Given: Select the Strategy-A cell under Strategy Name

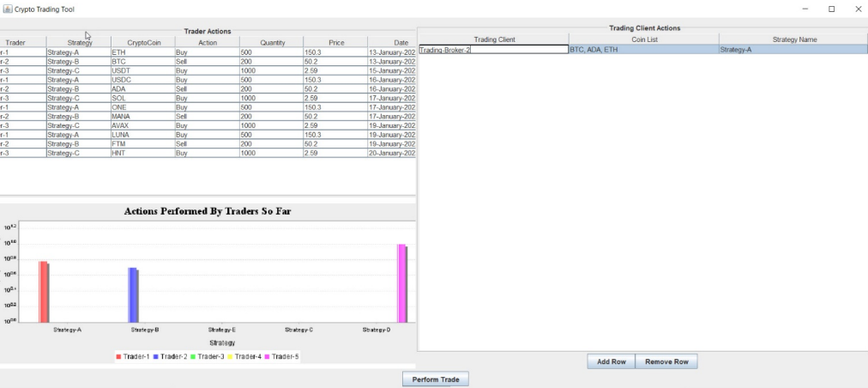Looking at the screenshot, I should click(793, 50).
